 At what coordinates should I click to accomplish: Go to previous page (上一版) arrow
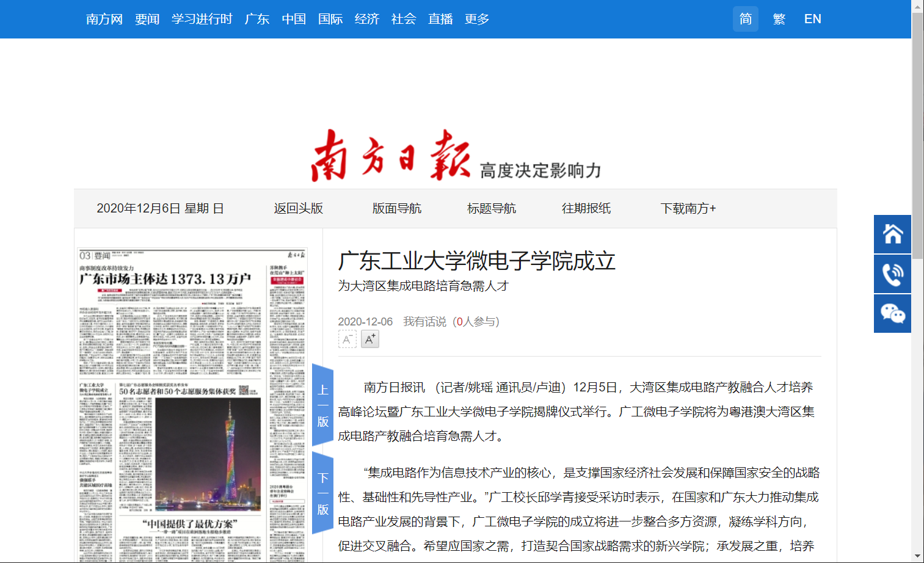322,405
